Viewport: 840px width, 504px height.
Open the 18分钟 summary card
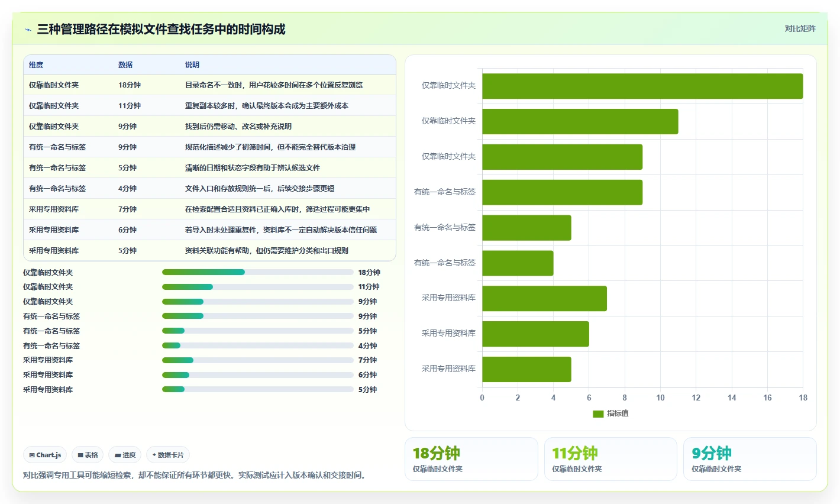(x=471, y=459)
